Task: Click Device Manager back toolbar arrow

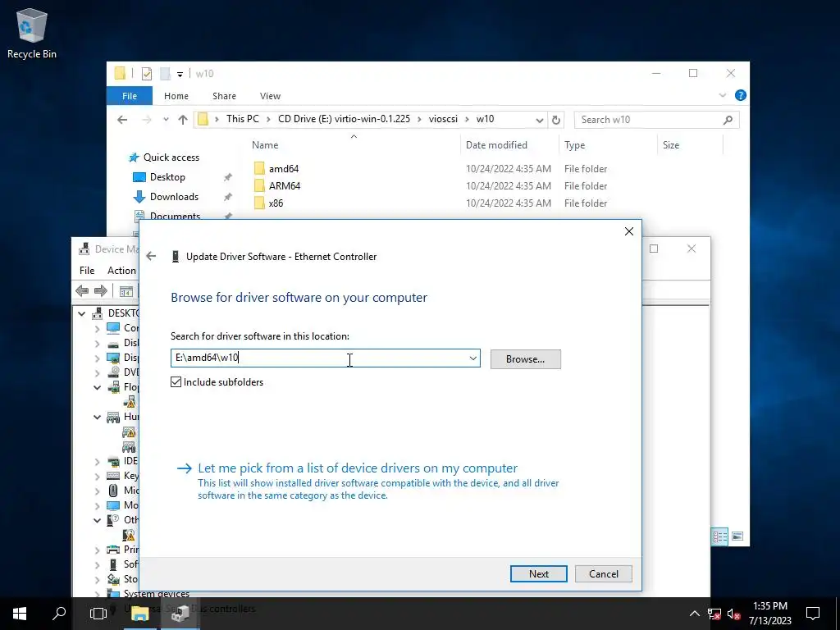Action: 82,291
